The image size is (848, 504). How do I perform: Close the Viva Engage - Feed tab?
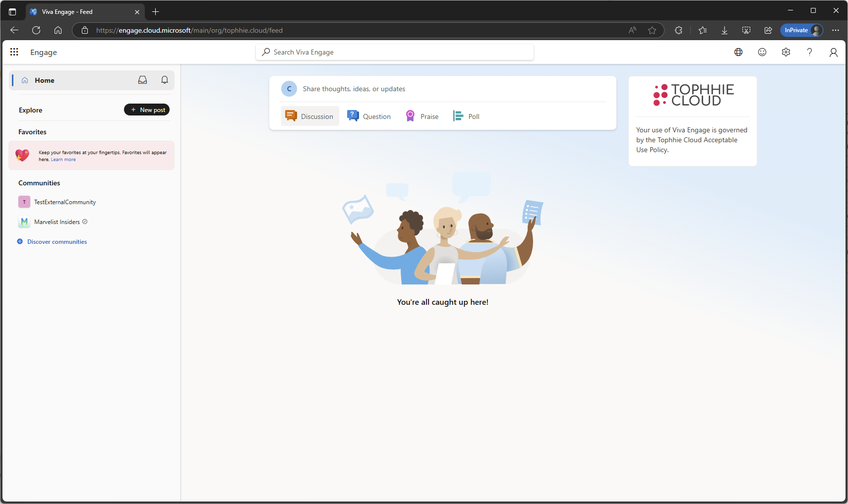pos(137,12)
